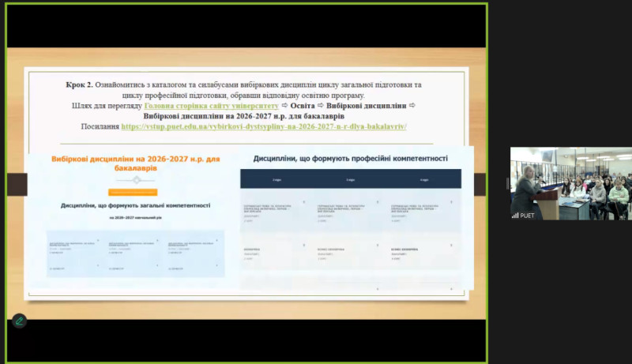632x364 pixels.
Task: Click the PUET participant name label
Action: (527, 215)
